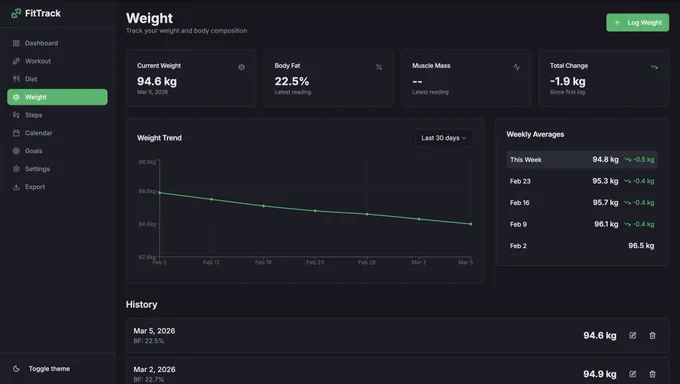This screenshot has width=680, height=384.
Task: Click the Feb 9 weekly average row
Action: (x=582, y=224)
